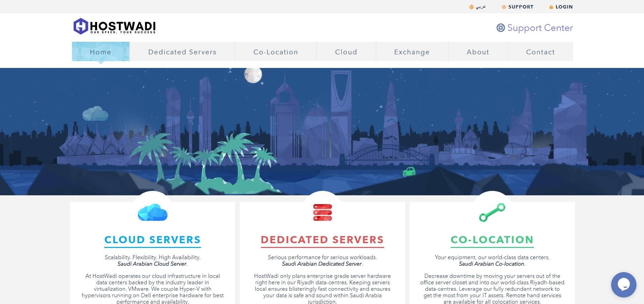Switch language to Arabic

[481, 7]
